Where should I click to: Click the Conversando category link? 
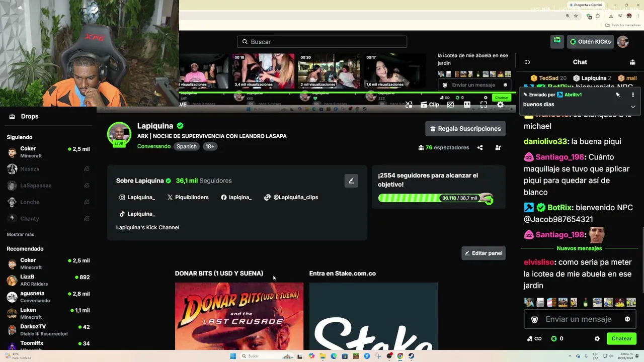pos(154,146)
